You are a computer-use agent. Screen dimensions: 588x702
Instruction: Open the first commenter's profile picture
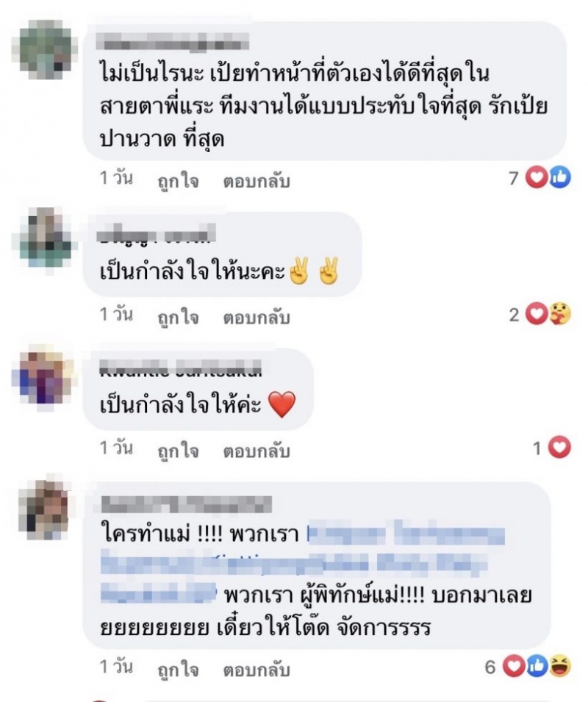click(x=43, y=49)
